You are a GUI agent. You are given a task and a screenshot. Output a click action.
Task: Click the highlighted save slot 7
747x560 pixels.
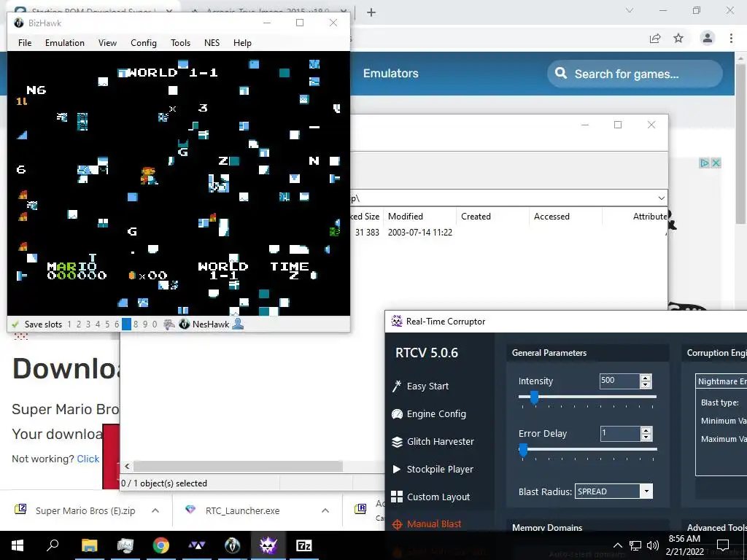pos(126,324)
